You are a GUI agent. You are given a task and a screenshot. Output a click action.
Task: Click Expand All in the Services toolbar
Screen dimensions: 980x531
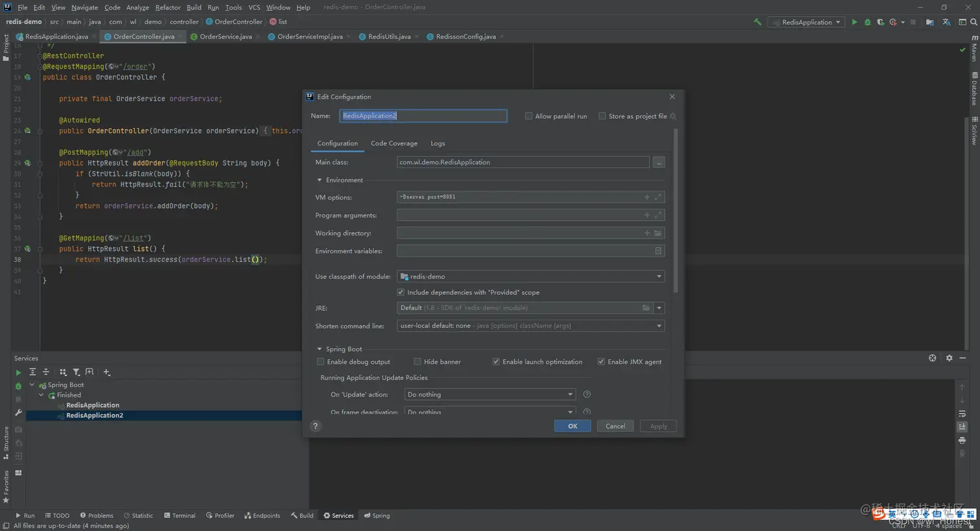coord(32,372)
